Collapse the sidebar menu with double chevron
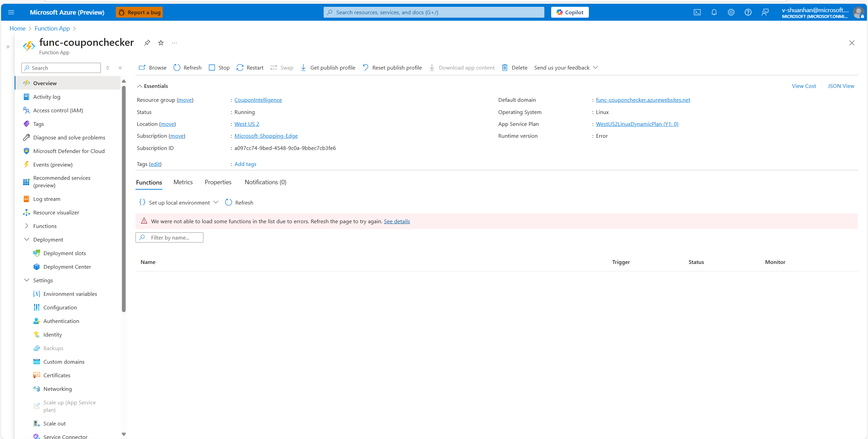 120,68
